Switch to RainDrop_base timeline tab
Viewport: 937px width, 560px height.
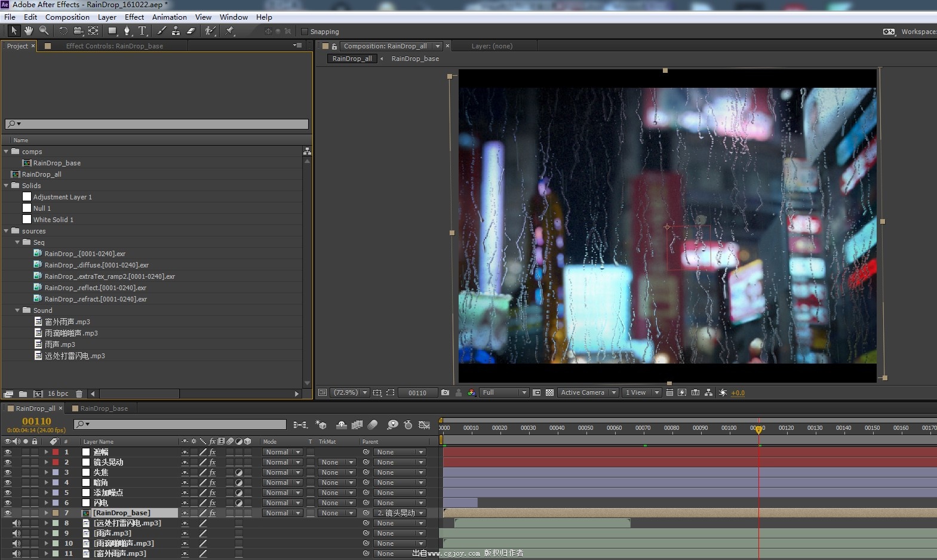[104, 408]
